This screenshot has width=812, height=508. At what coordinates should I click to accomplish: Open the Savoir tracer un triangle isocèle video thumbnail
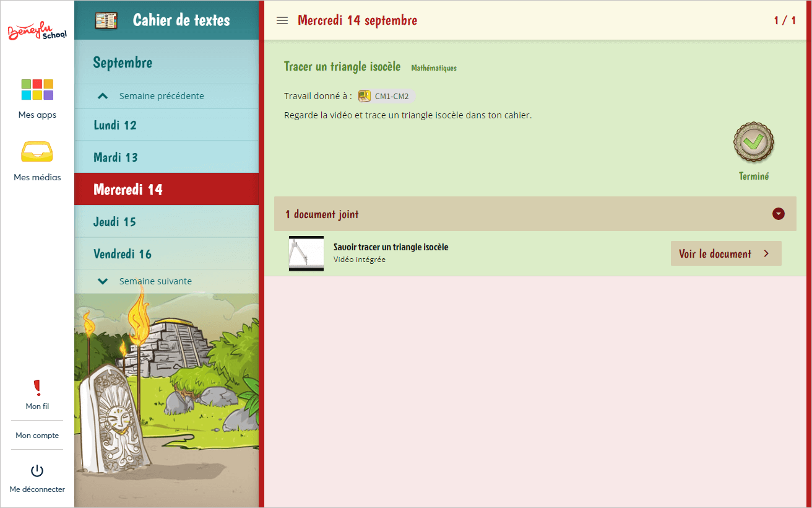pyautogui.click(x=306, y=253)
